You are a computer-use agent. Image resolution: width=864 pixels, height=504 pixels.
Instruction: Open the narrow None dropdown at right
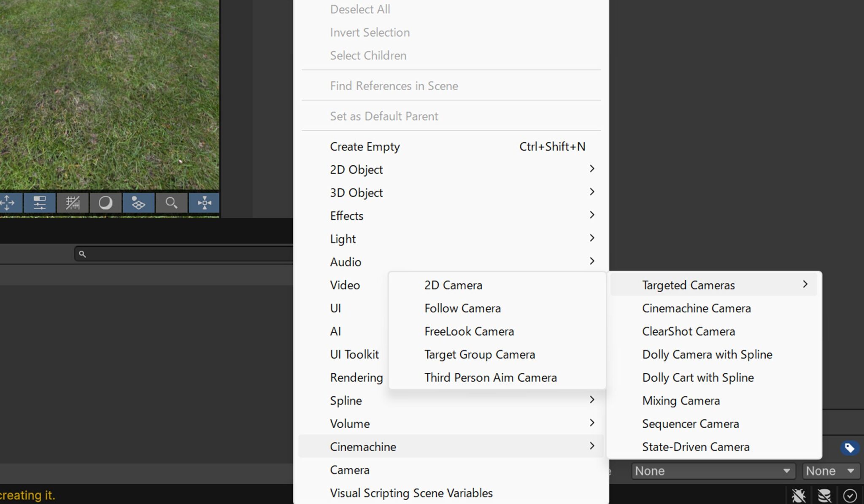(830, 471)
